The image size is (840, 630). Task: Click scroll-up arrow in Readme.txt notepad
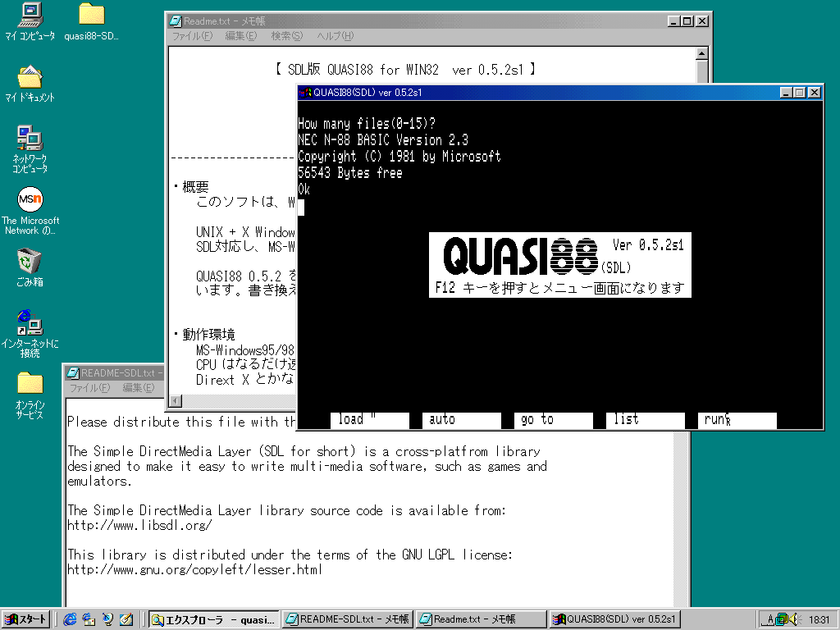click(x=702, y=53)
